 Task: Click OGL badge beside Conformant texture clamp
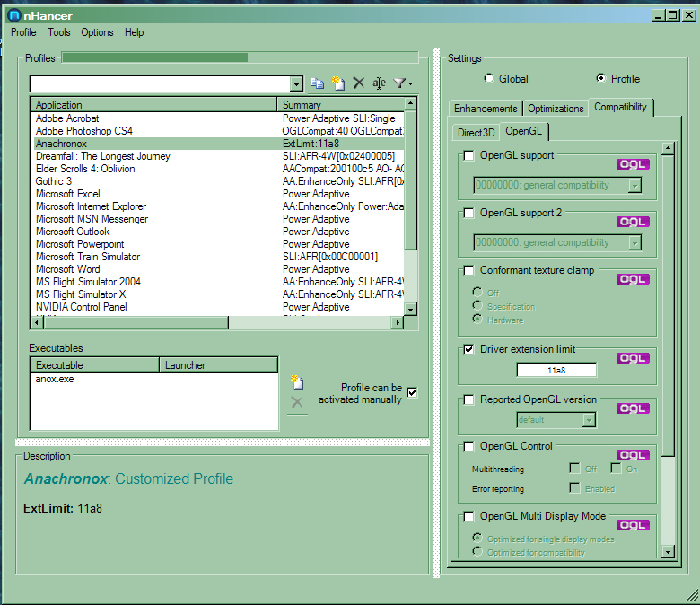pos(633,279)
